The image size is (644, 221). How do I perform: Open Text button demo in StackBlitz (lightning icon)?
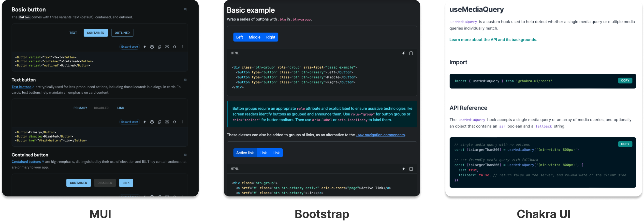click(x=145, y=122)
